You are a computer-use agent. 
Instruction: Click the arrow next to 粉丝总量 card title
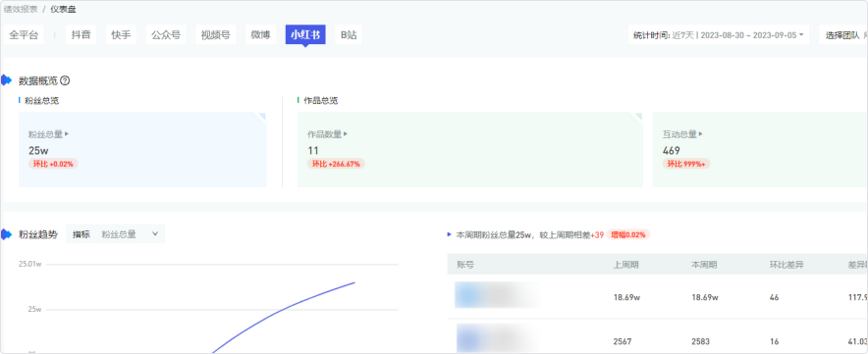[x=67, y=134]
